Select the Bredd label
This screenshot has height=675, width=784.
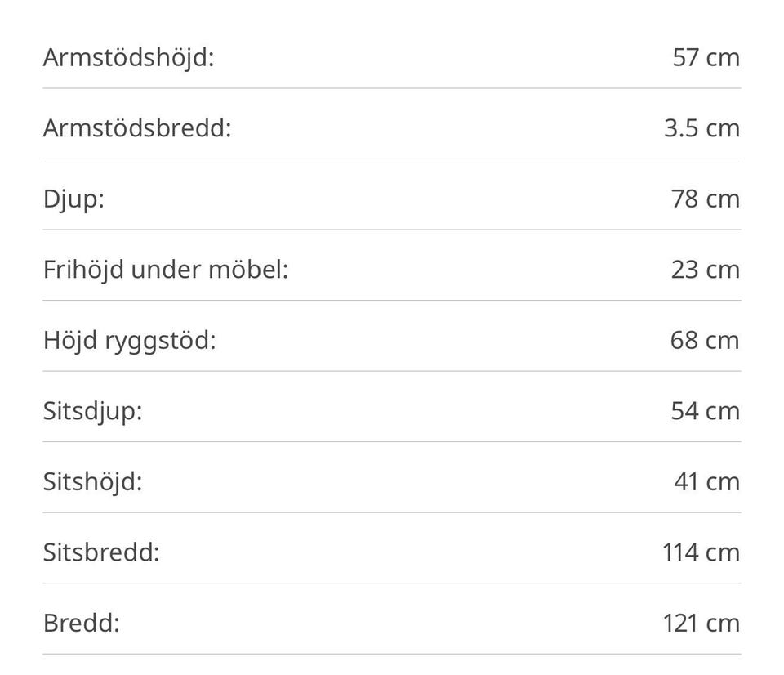tap(82, 624)
